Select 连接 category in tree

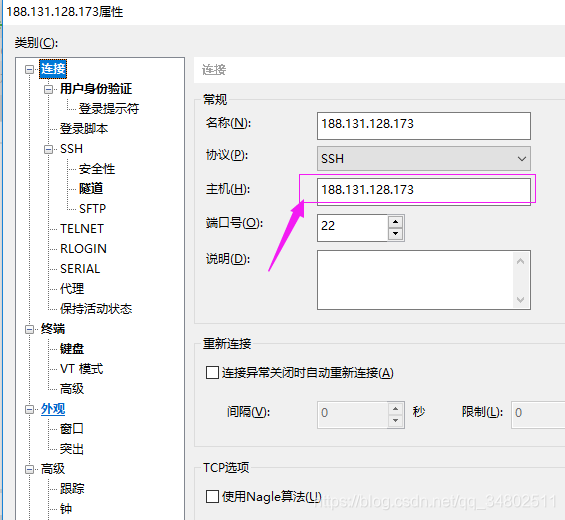click(x=53, y=69)
